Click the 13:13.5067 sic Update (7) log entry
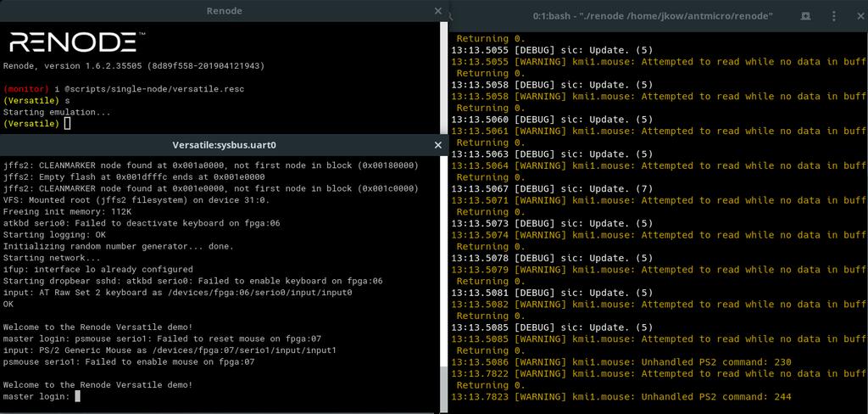This screenshot has width=868, height=414. (x=553, y=188)
